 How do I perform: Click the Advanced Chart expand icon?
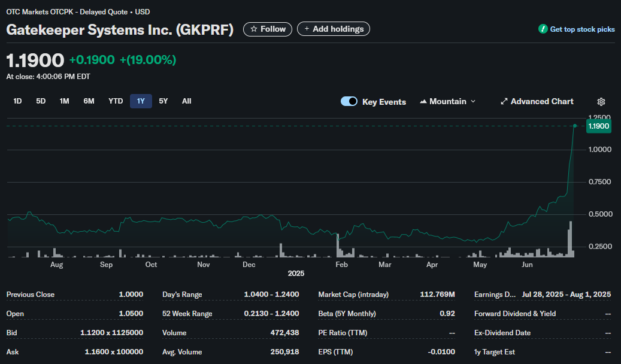coord(504,102)
